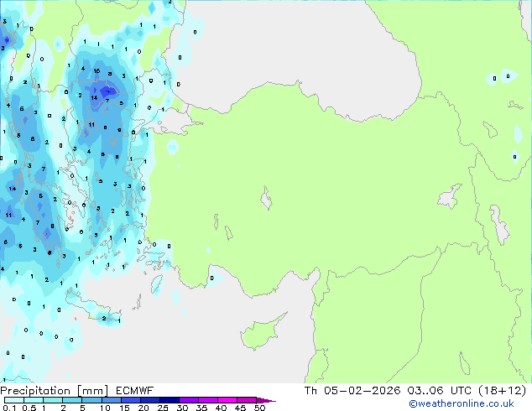Select the '45' legend scale number
This screenshot has height=411, width=532.
click(240, 408)
